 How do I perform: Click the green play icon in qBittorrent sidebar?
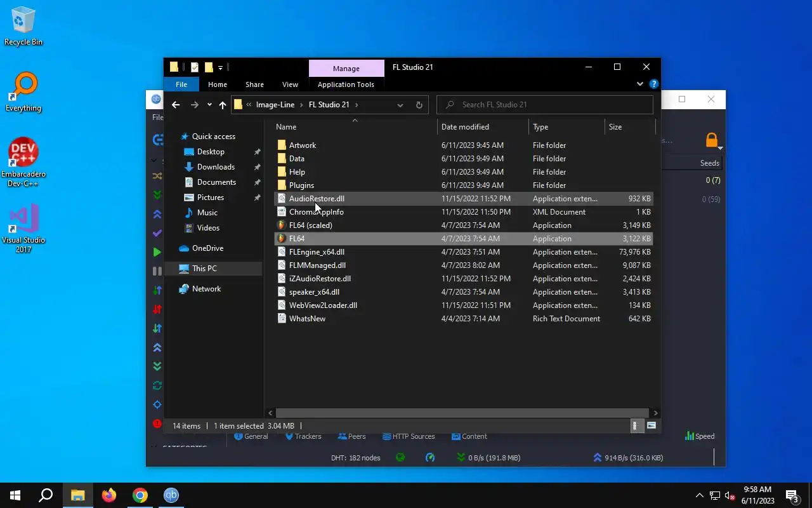pos(157,252)
